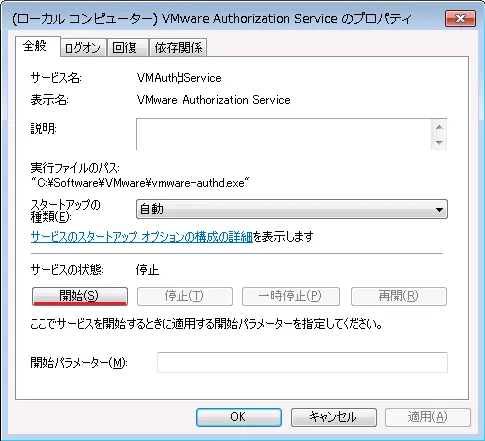Focus the 開始パラメーター(M) input field
485x441 pixels.
pyautogui.click(x=302, y=362)
